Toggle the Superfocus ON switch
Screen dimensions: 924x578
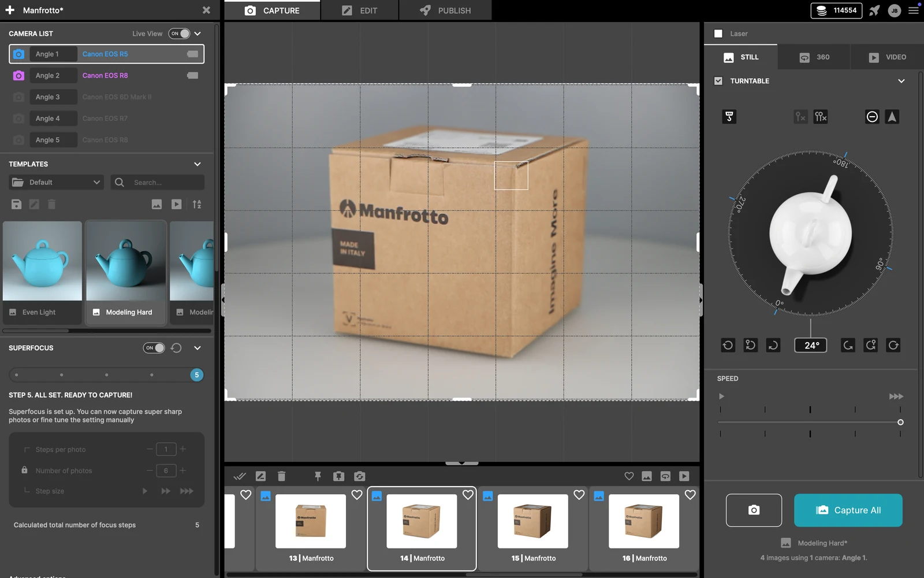click(154, 348)
